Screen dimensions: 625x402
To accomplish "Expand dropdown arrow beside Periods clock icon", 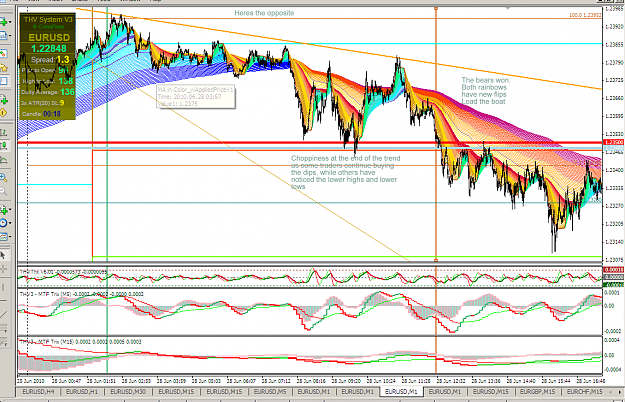I will [10, 223].
